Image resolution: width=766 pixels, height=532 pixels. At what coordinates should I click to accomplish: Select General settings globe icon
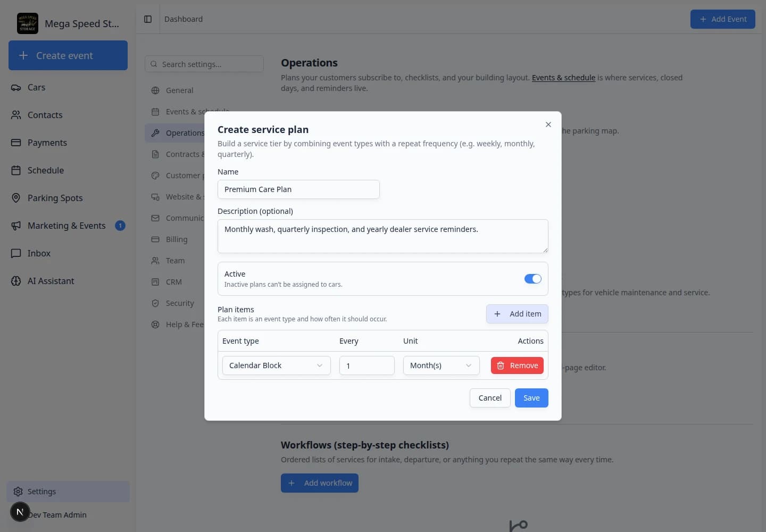[155, 90]
